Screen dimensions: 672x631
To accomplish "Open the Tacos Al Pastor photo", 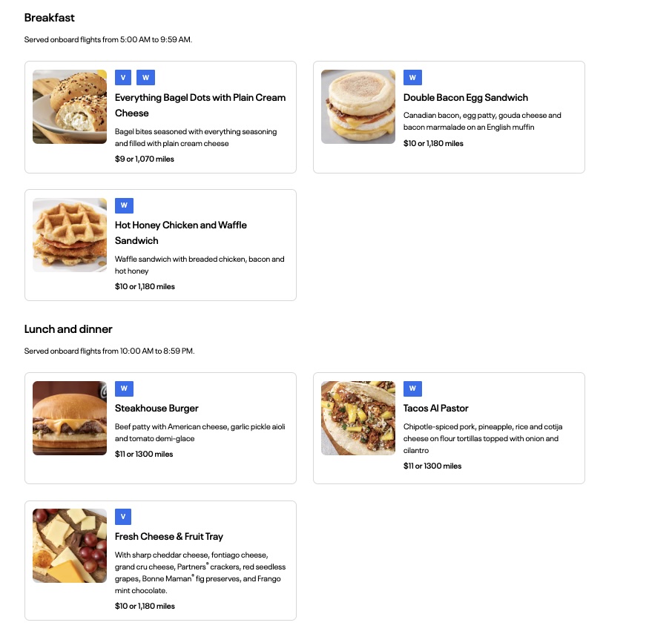I will [x=358, y=418].
